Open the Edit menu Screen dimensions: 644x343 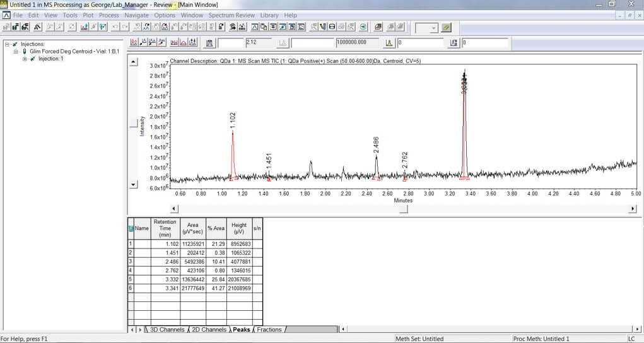point(33,15)
